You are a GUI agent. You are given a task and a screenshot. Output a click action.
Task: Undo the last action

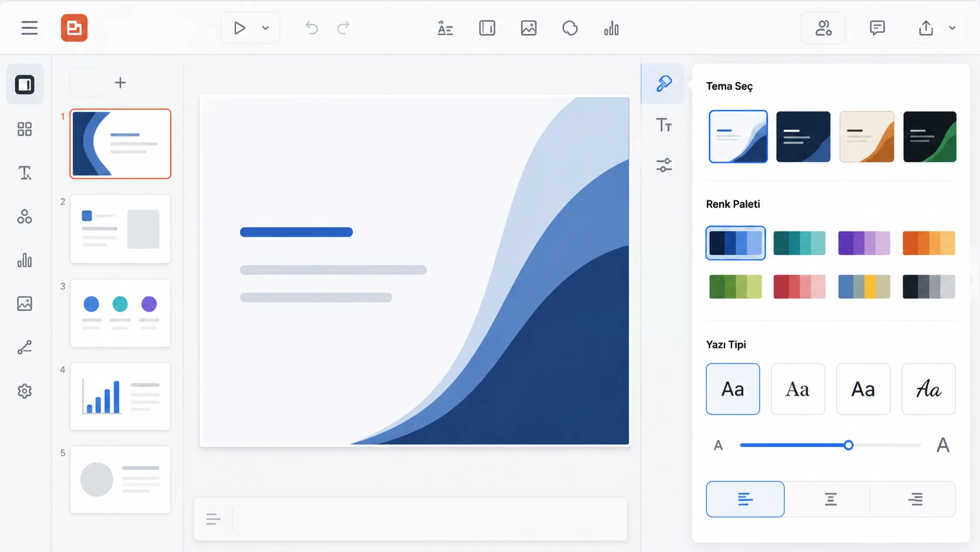[x=311, y=28]
